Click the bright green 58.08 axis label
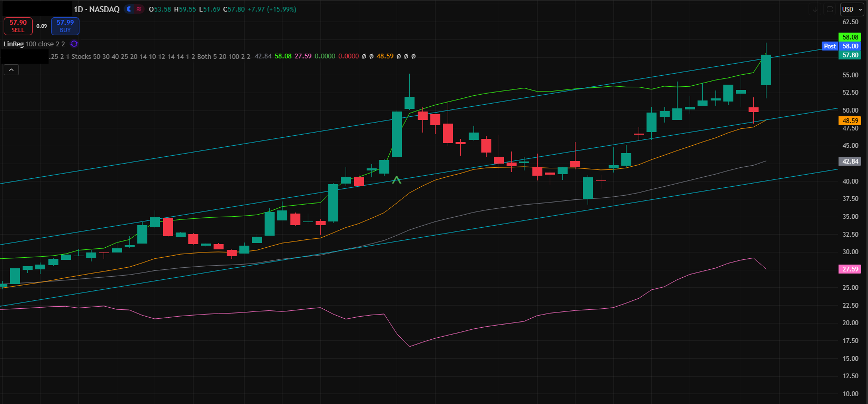 click(x=850, y=37)
